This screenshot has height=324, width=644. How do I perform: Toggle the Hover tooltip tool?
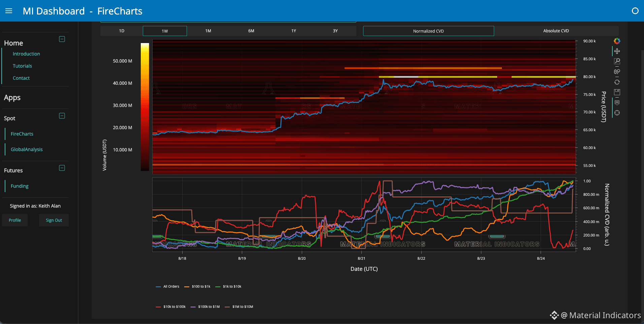click(617, 103)
